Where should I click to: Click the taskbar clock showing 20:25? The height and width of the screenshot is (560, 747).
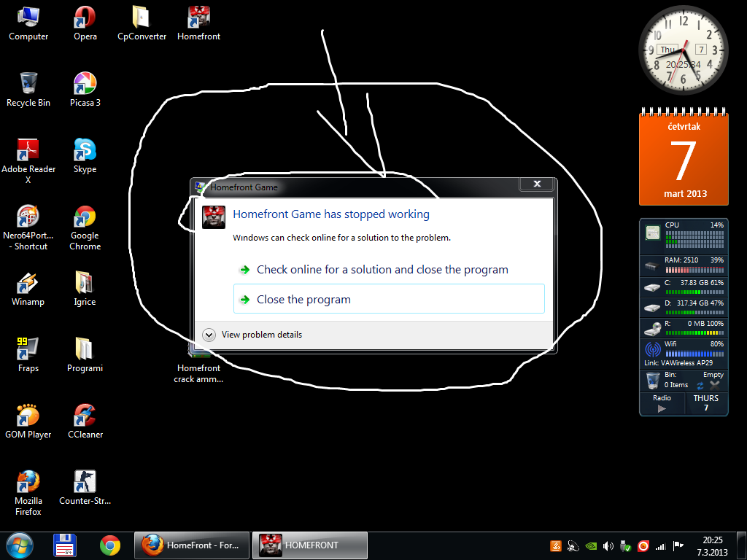coord(712,546)
